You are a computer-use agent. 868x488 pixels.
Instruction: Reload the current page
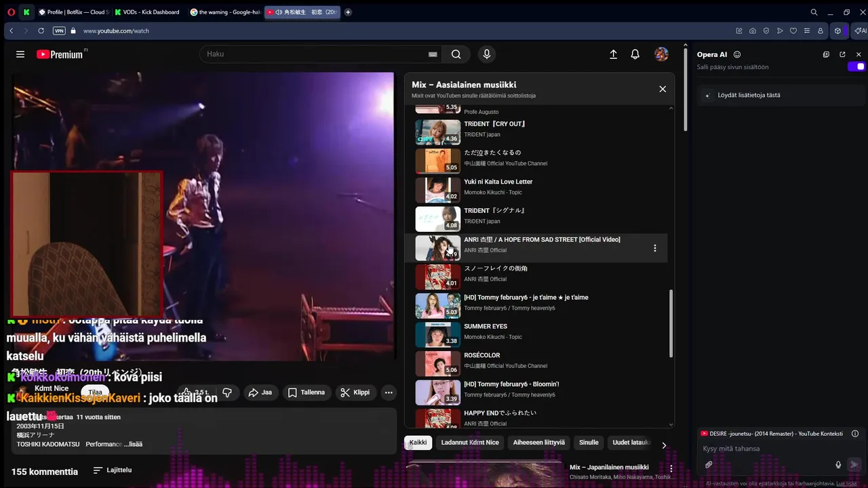(x=41, y=30)
